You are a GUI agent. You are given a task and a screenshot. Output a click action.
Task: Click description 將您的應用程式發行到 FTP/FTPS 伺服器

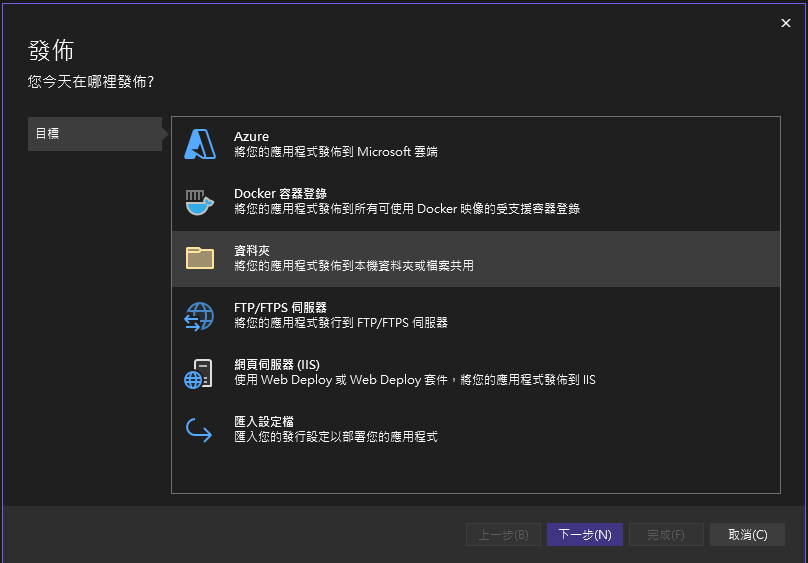click(341, 323)
